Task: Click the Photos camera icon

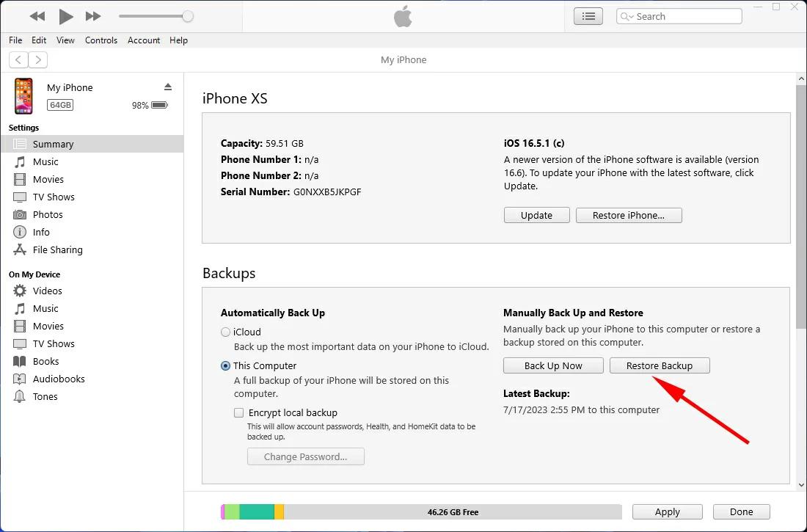Action: 20,215
